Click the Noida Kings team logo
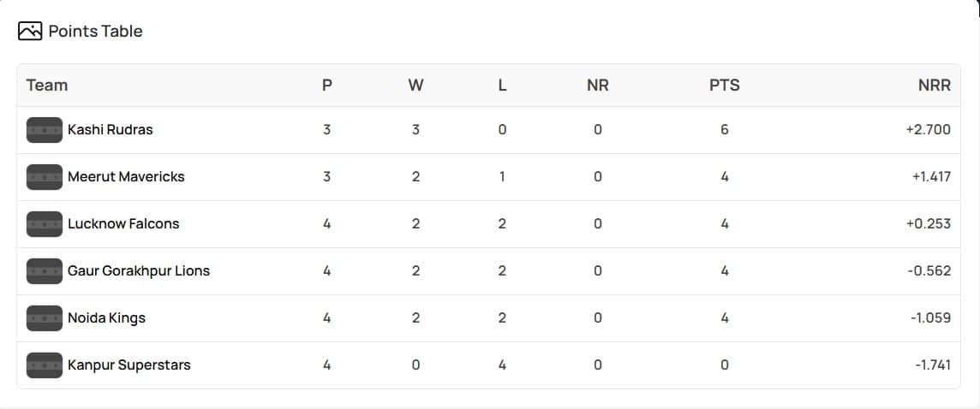 [45, 318]
